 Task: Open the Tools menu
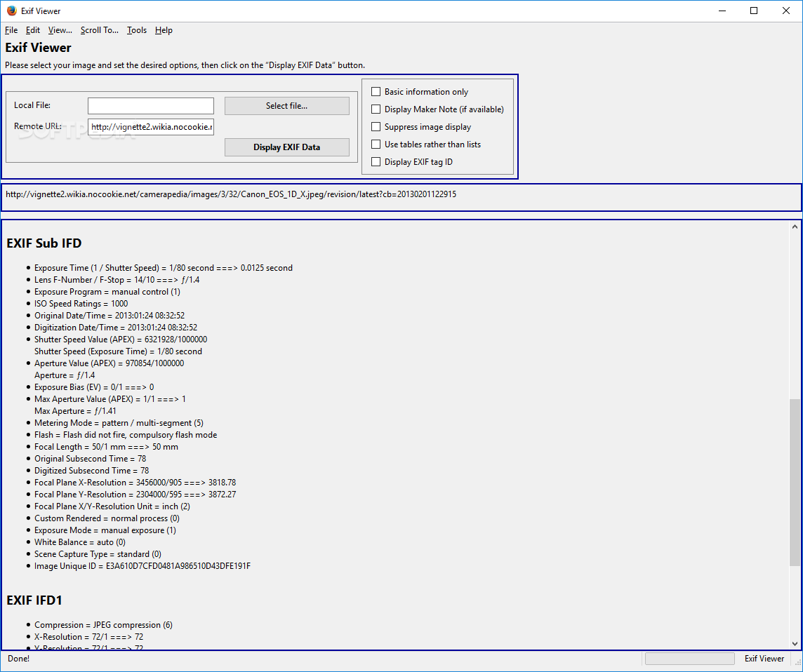tap(137, 30)
